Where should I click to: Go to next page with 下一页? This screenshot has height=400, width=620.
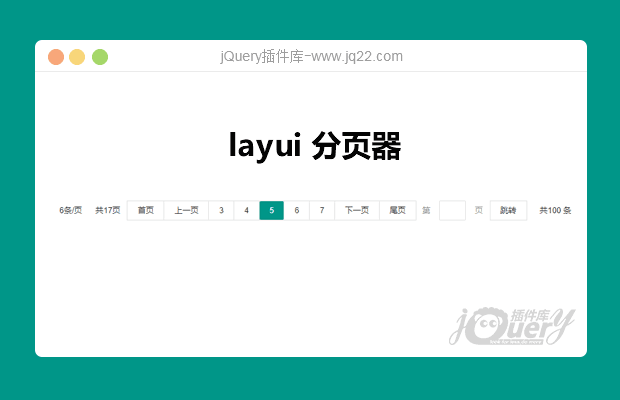(x=357, y=210)
